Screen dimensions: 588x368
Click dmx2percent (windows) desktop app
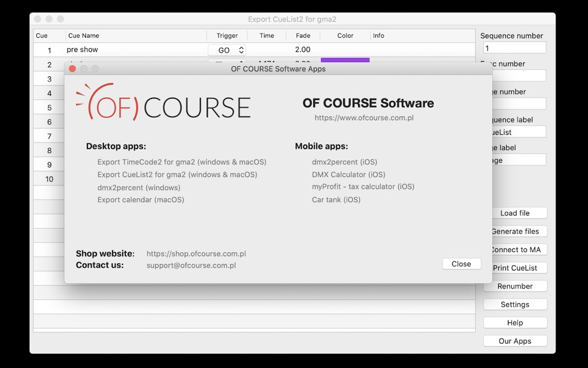(139, 187)
